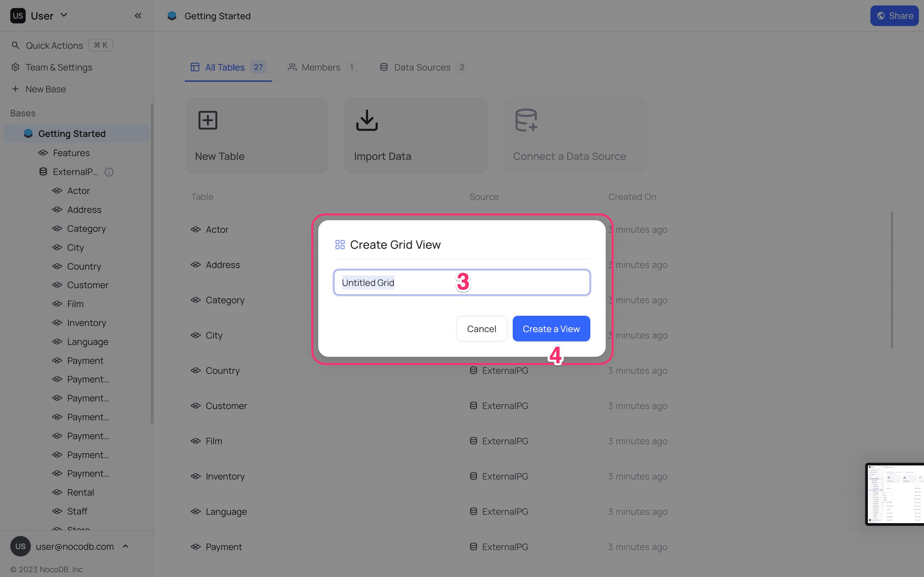Switch to the Data Sources tab
This screenshot has width=924, height=577.
(x=422, y=67)
